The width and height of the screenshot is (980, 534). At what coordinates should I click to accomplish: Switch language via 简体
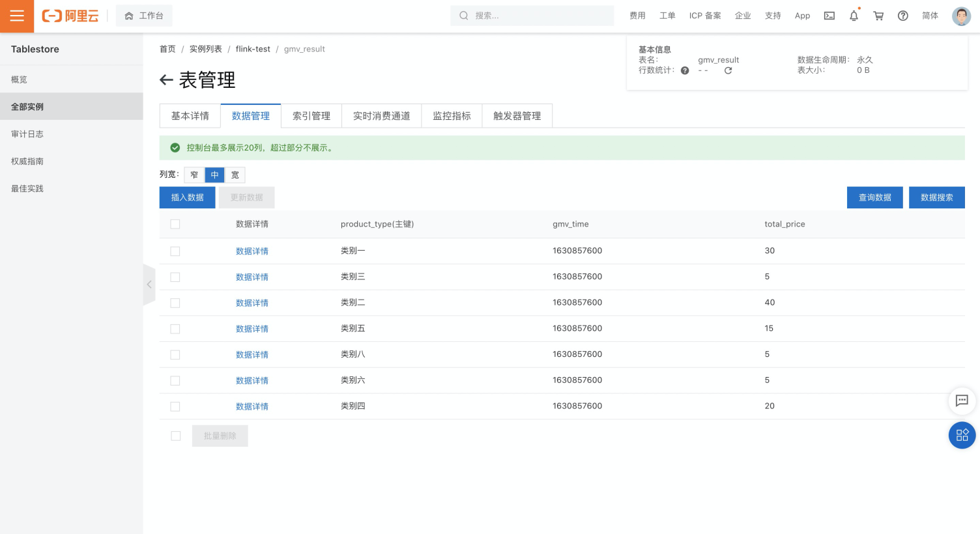(930, 16)
